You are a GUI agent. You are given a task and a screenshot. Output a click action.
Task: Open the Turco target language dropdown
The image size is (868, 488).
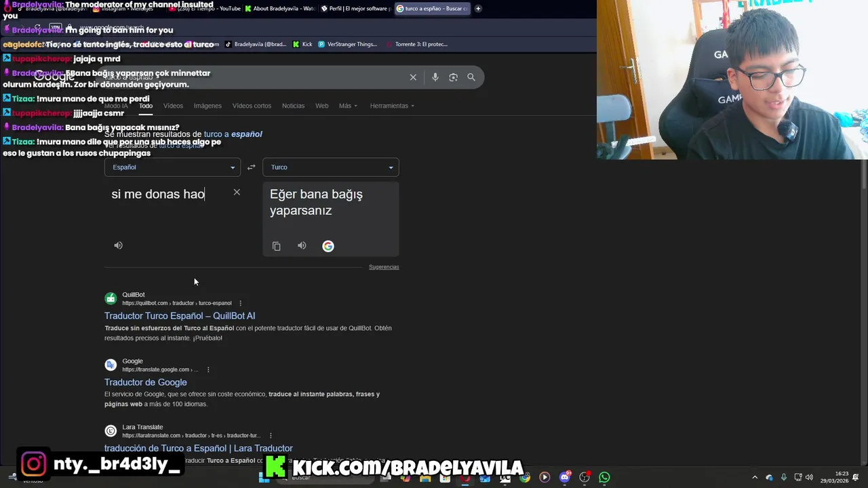pos(331,167)
